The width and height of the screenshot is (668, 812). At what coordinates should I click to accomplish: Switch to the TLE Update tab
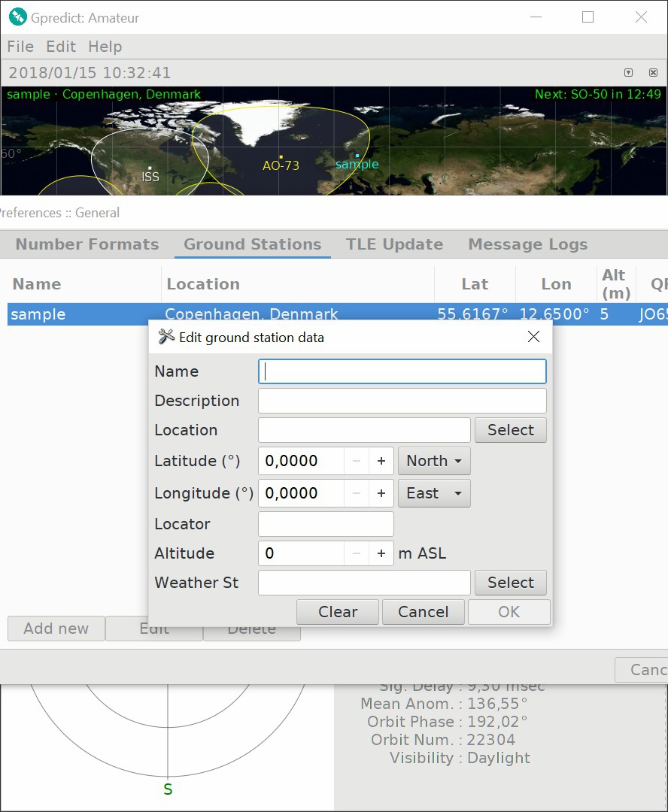[394, 244]
